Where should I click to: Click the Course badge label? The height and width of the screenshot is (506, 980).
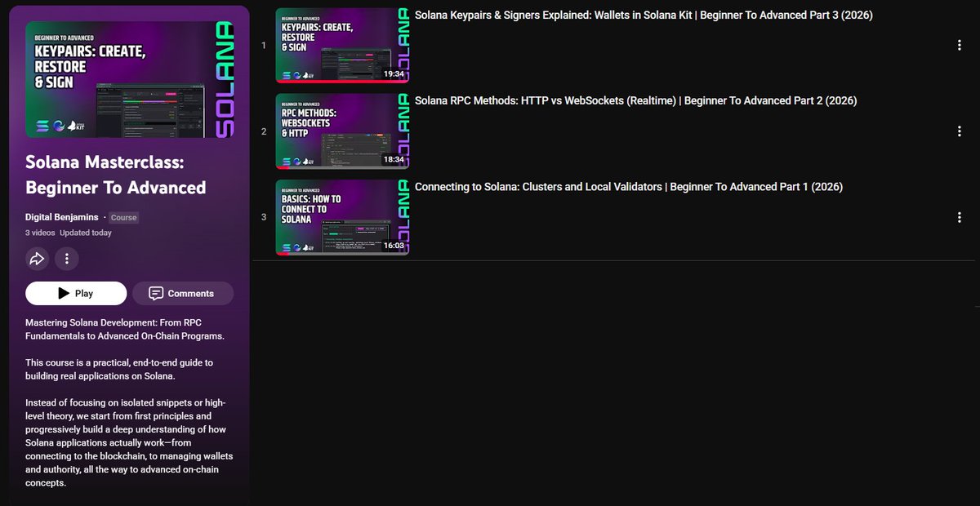tap(124, 218)
